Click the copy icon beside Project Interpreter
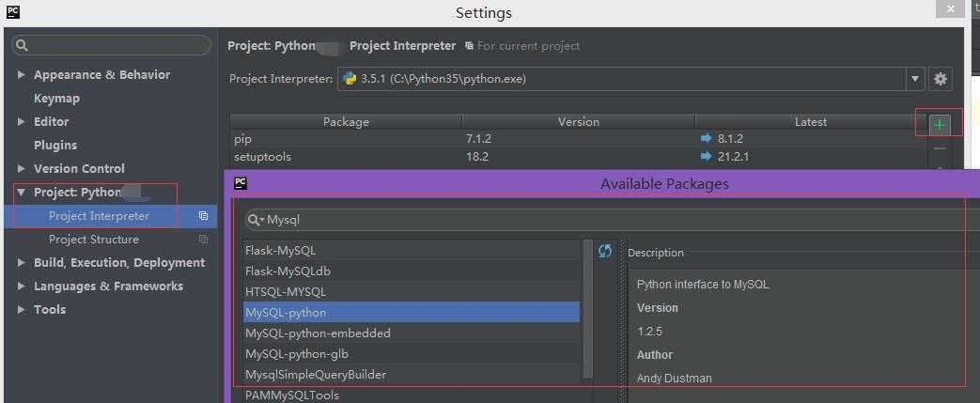Viewport: 980px width, 403px height. tap(203, 216)
